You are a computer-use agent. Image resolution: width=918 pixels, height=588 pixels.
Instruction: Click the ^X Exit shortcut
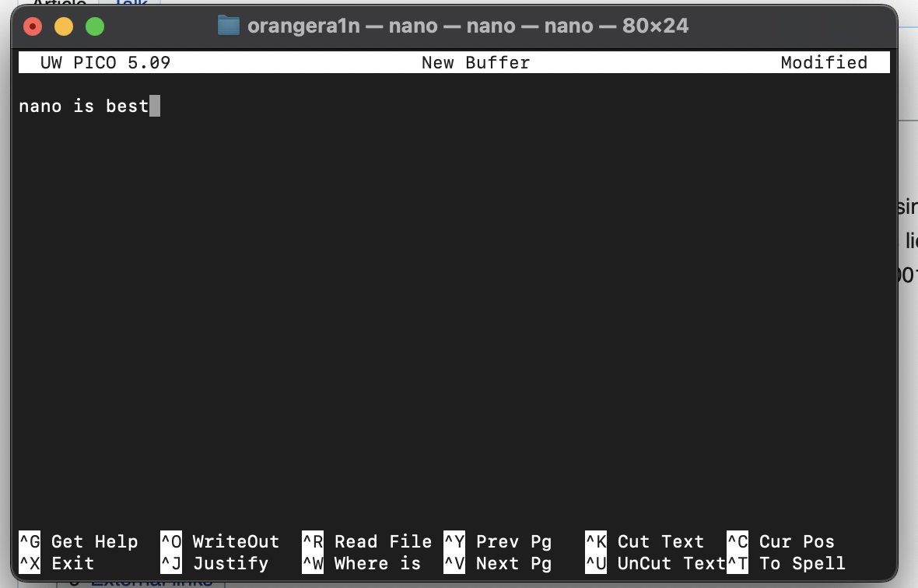(57, 563)
